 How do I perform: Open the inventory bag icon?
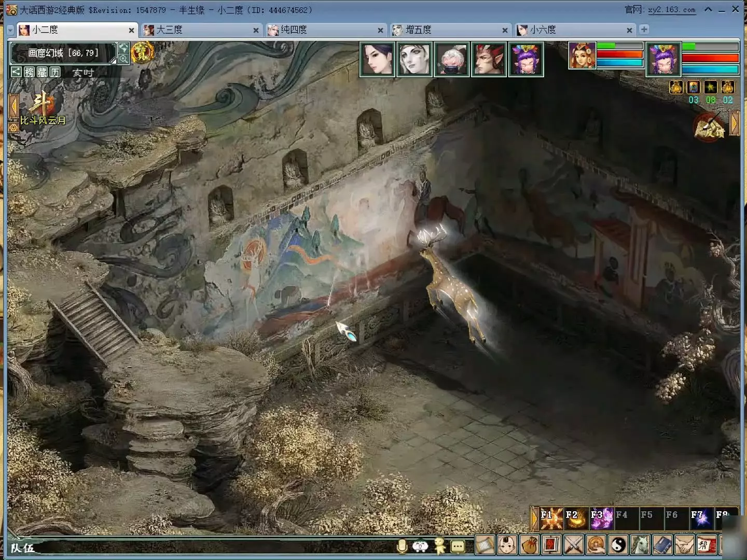pyautogui.click(x=530, y=545)
